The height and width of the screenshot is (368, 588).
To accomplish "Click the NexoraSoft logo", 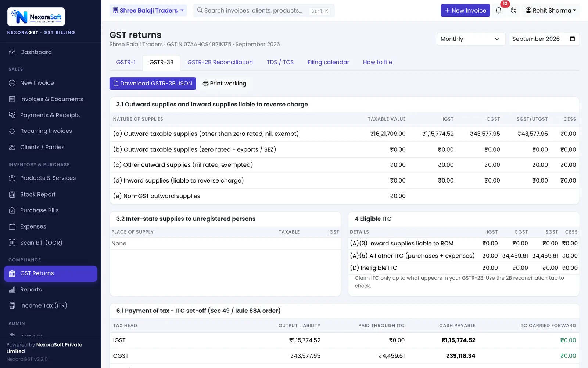I will tap(36, 17).
